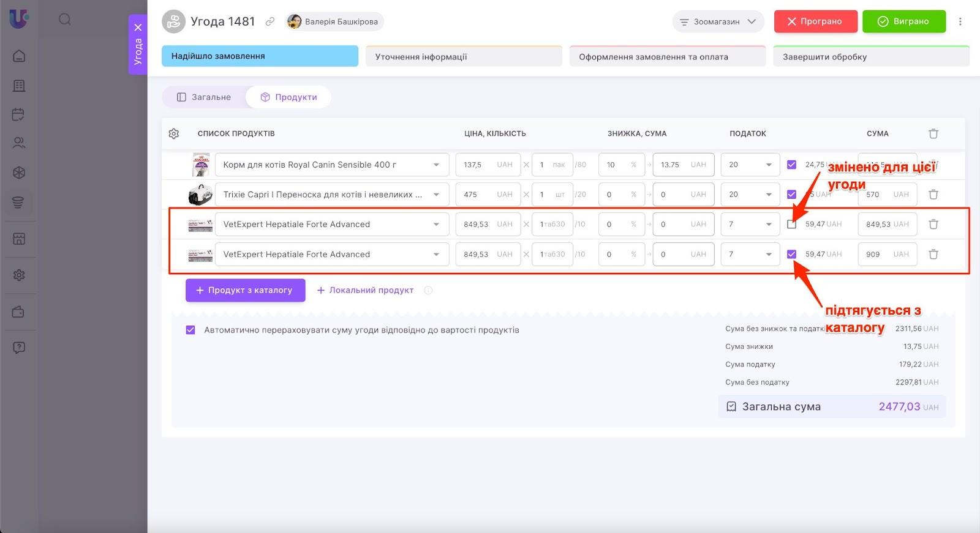Edit price 137,5 of Royal Canin

coord(488,165)
